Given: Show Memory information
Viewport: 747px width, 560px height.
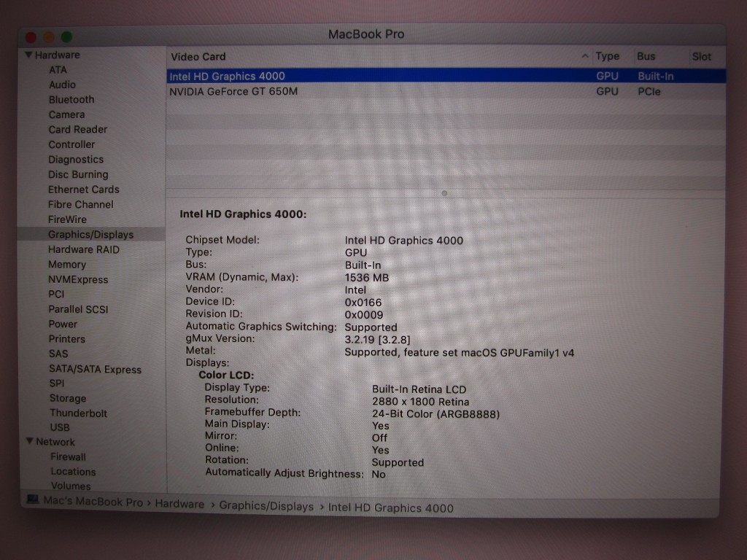Looking at the screenshot, I should point(67,264).
